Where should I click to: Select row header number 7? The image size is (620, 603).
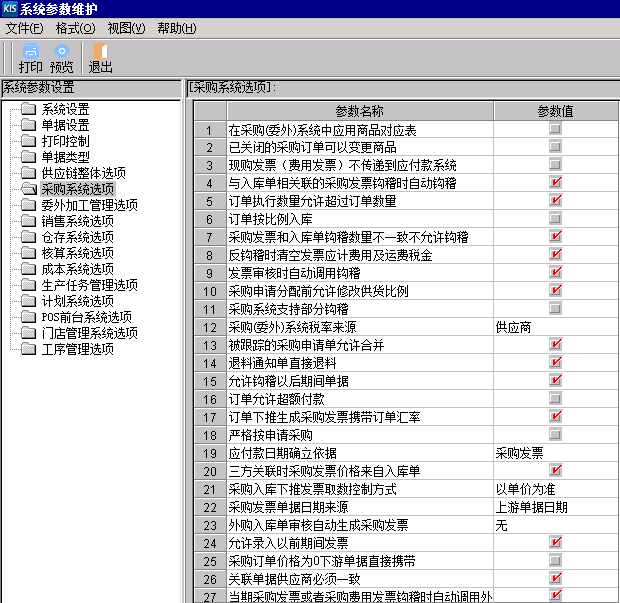coord(210,237)
